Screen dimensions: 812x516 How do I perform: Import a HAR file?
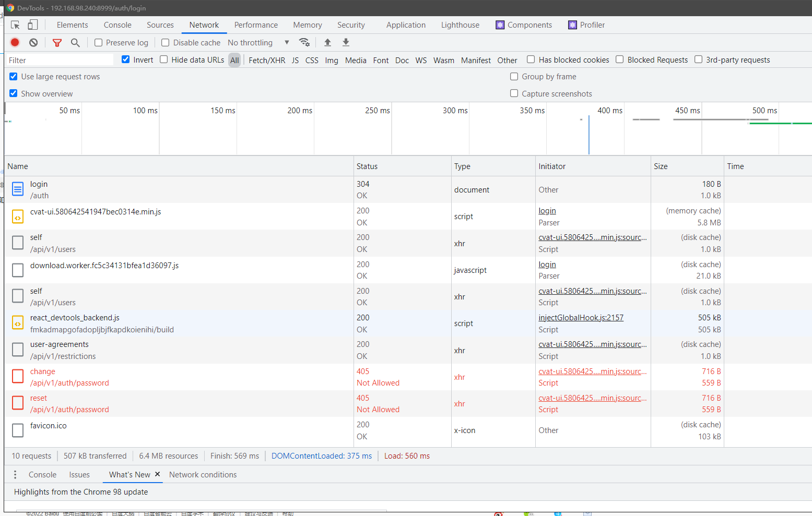point(327,42)
